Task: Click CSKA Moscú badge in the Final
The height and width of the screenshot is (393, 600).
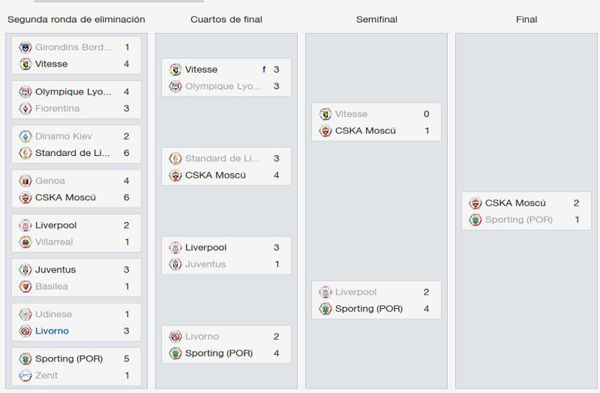Action: (x=475, y=203)
